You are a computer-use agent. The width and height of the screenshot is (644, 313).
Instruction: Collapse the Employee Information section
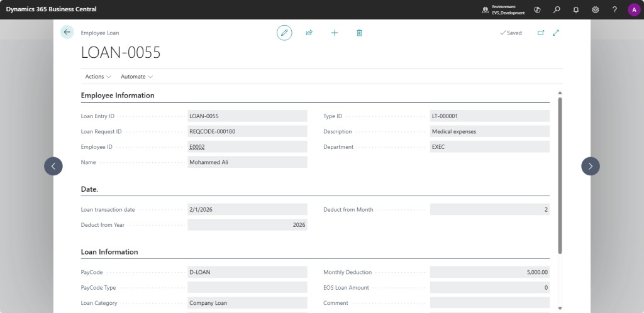pos(118,96)
